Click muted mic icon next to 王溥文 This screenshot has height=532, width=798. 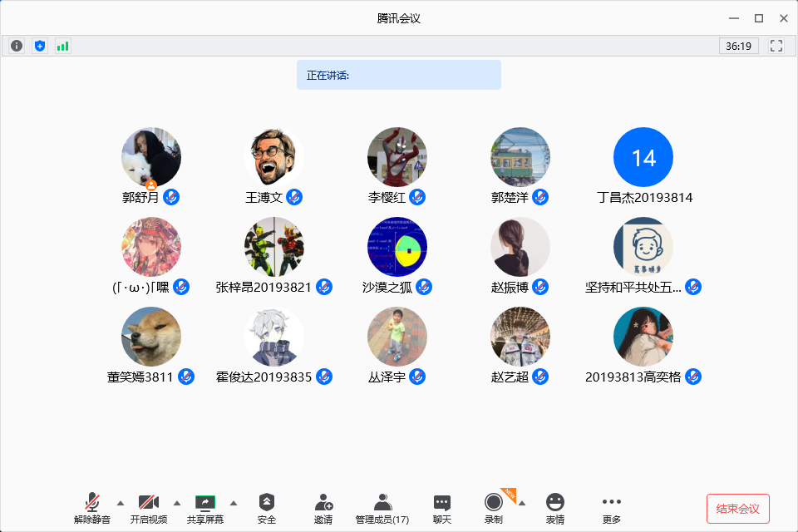pyautogui.click(x=294, y=197)
